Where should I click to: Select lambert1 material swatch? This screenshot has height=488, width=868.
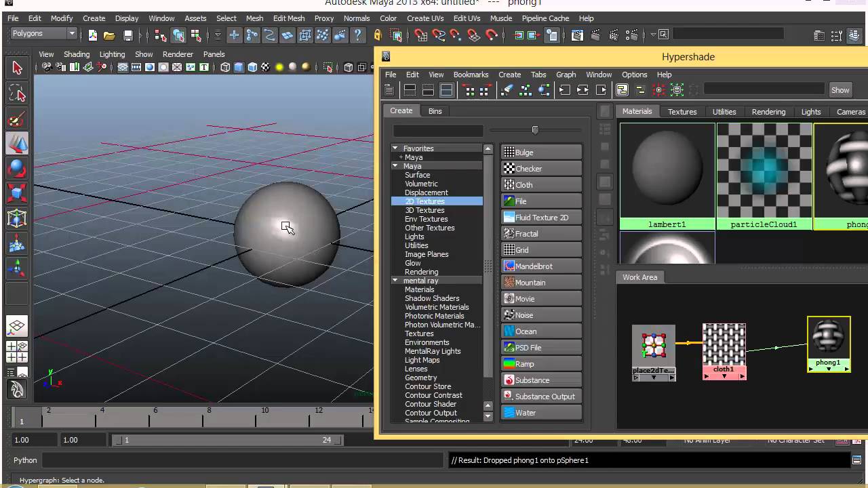(x=667, y=176)
